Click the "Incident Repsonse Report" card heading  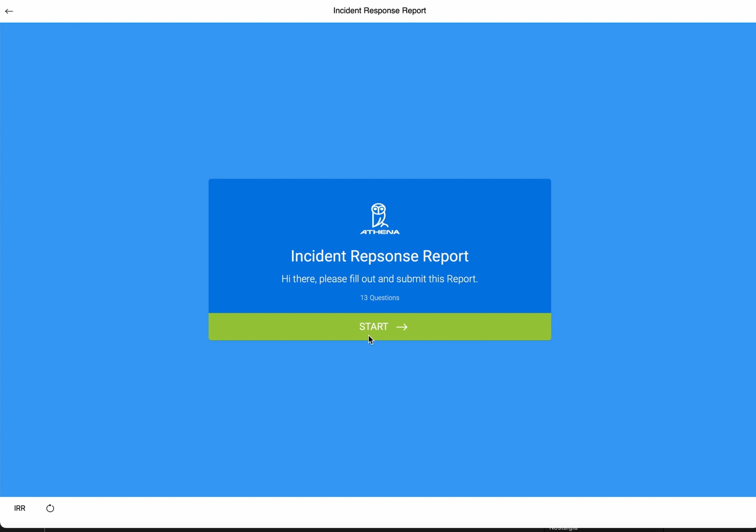[x=380, y=256]
